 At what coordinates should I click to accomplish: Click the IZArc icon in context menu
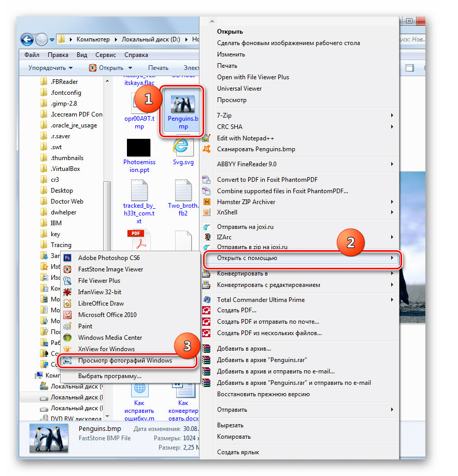click(207, 237)
